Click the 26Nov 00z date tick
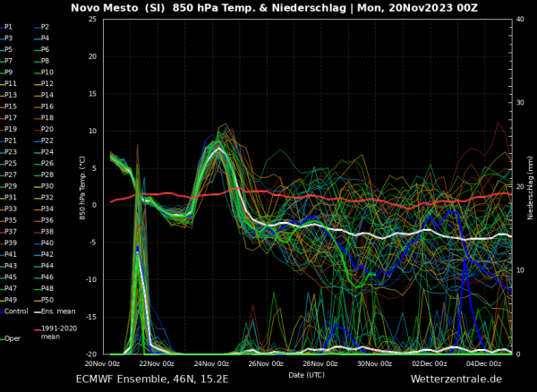Viewport: 537px width, 392px height. point(266,363)
